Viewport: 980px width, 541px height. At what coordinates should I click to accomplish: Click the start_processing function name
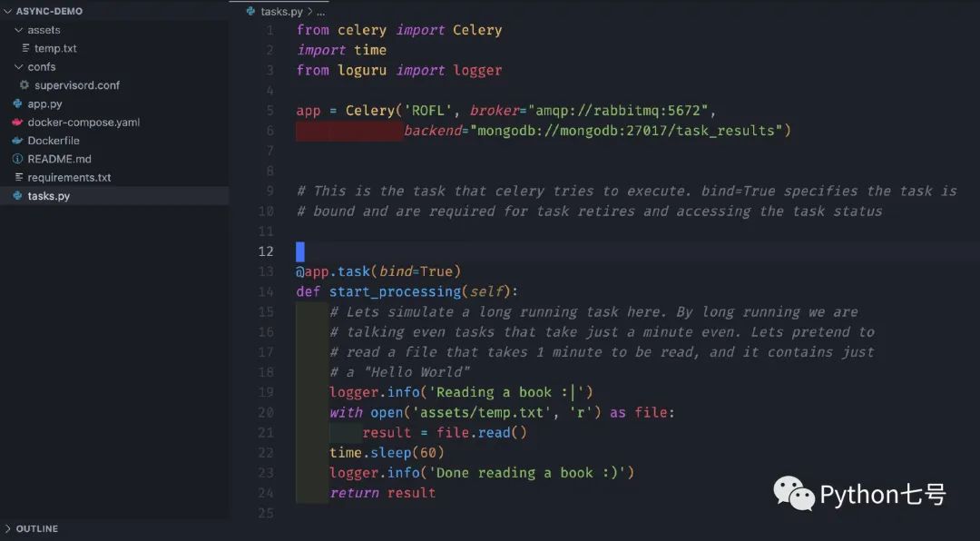[395, 291]
